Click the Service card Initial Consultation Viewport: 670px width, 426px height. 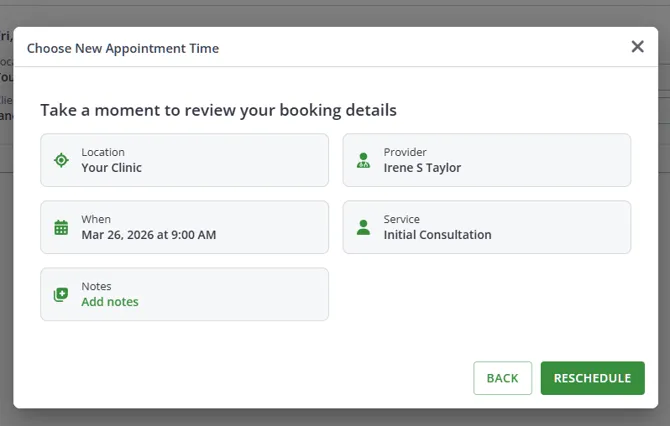click(487, 227)
